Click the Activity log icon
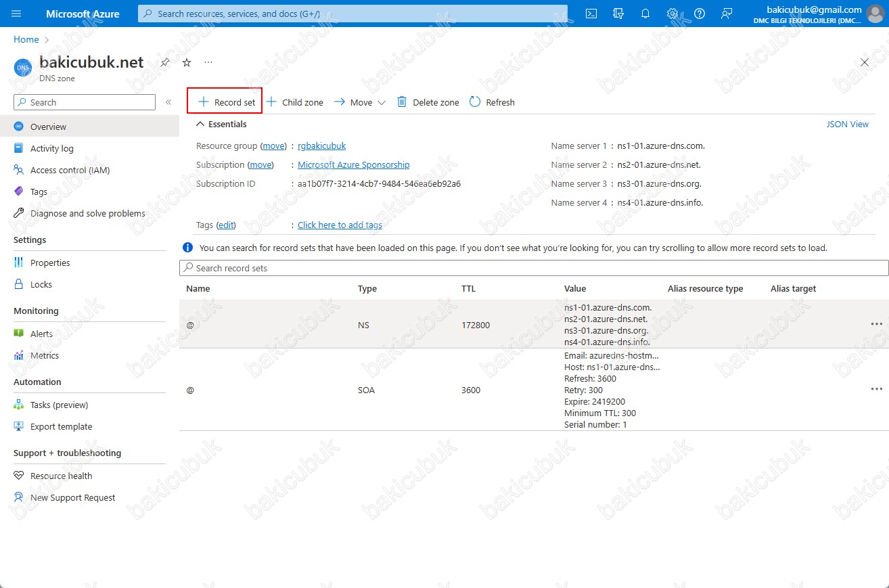Screen dimensions: 889x588 pos(19,148)
